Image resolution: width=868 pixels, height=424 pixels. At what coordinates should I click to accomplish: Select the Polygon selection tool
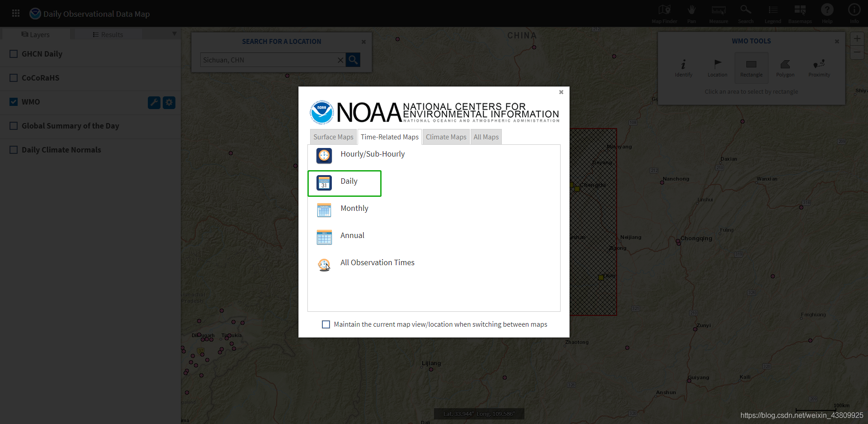785,68
